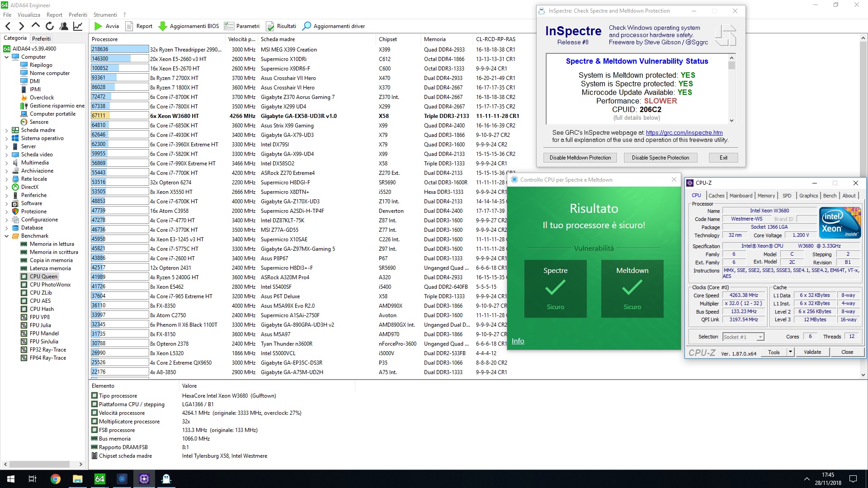Click the Aggiornamenti driver magnifier icon
Viewport: 868px width, 488px height.
click(x=307, y=26)
